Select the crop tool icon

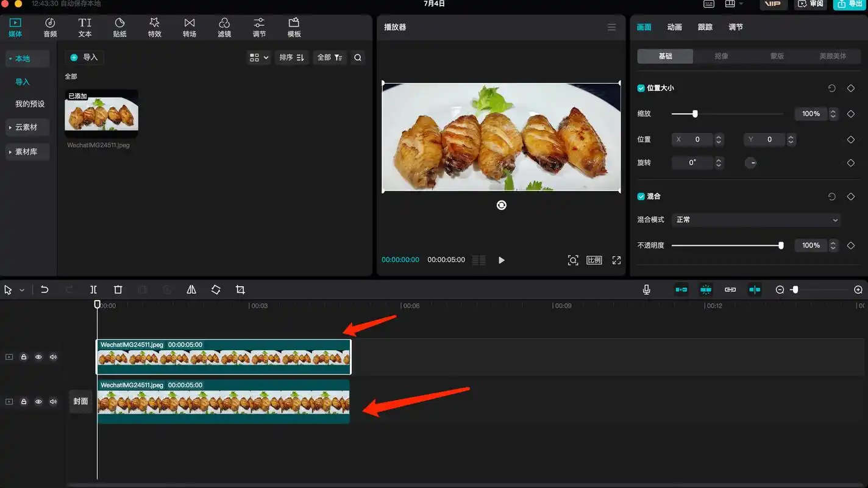pyautogui.click(x=240, y=290)
